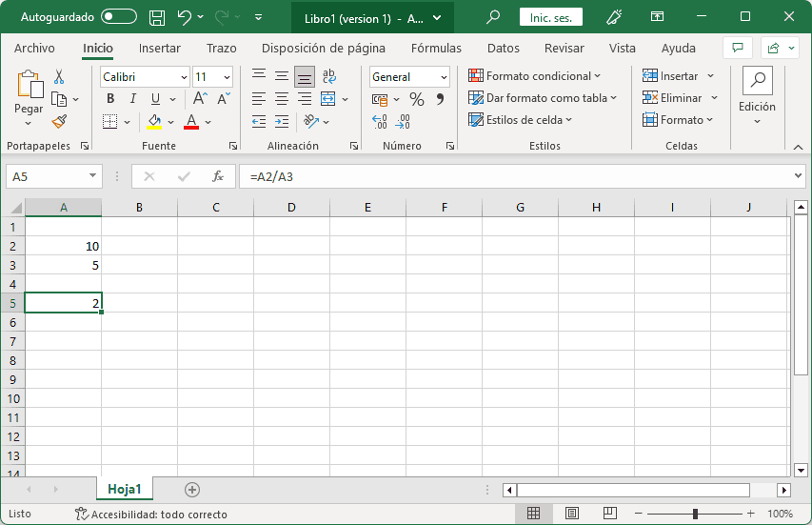The height and width of the screenshot is (525, 812).
Task: Click the Accounting number format icon
Action: click(380, 99)
